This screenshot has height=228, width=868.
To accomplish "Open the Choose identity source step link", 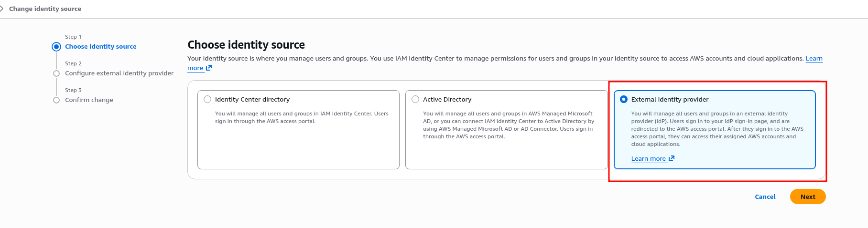I will (100, 47).
